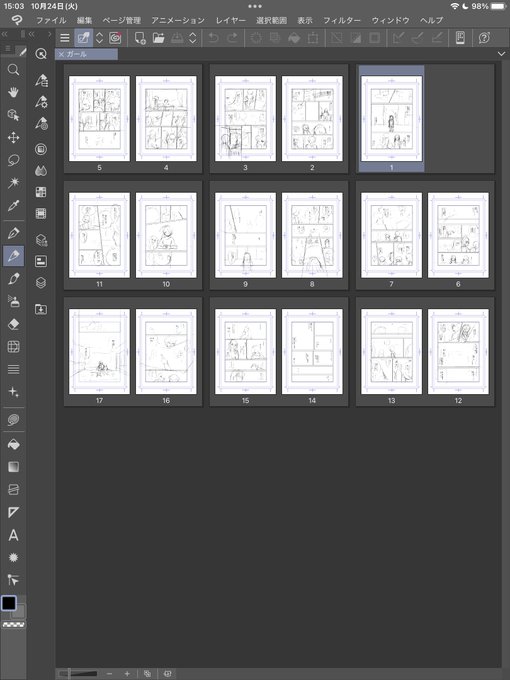The image size is (510, 680).
Task: Open Clip Studio spiral launcher icon
Action: tap(115, 38)
